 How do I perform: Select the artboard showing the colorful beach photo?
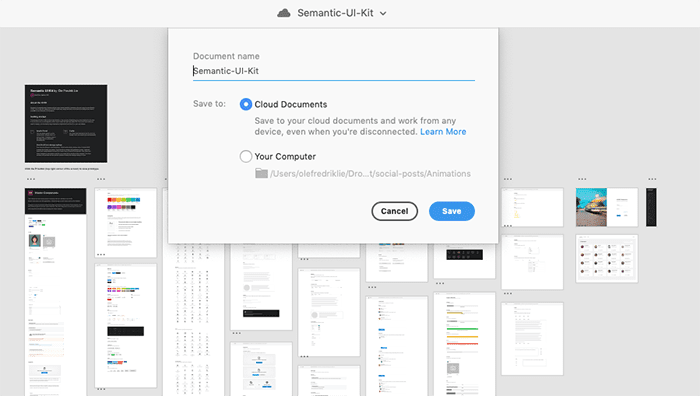(x=607, y=207)
